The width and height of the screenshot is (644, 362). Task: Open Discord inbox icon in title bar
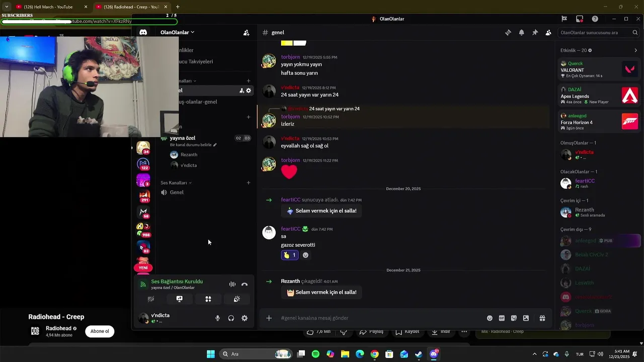coord(580,19)
